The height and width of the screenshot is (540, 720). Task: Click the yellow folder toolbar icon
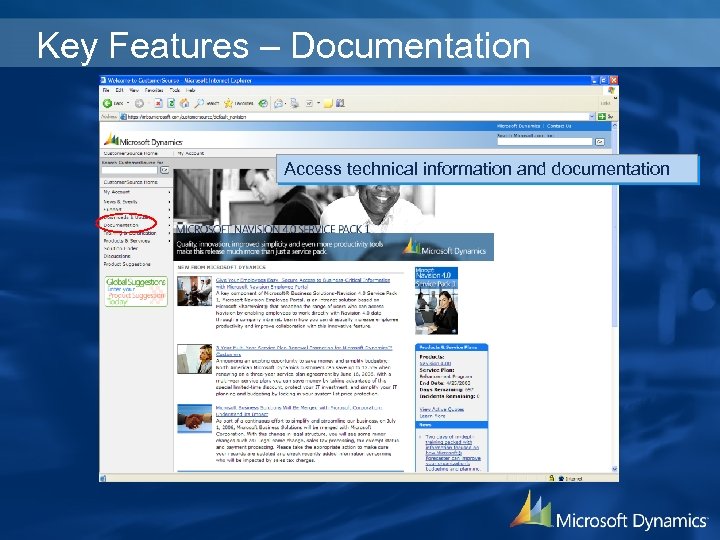point(328,104)
